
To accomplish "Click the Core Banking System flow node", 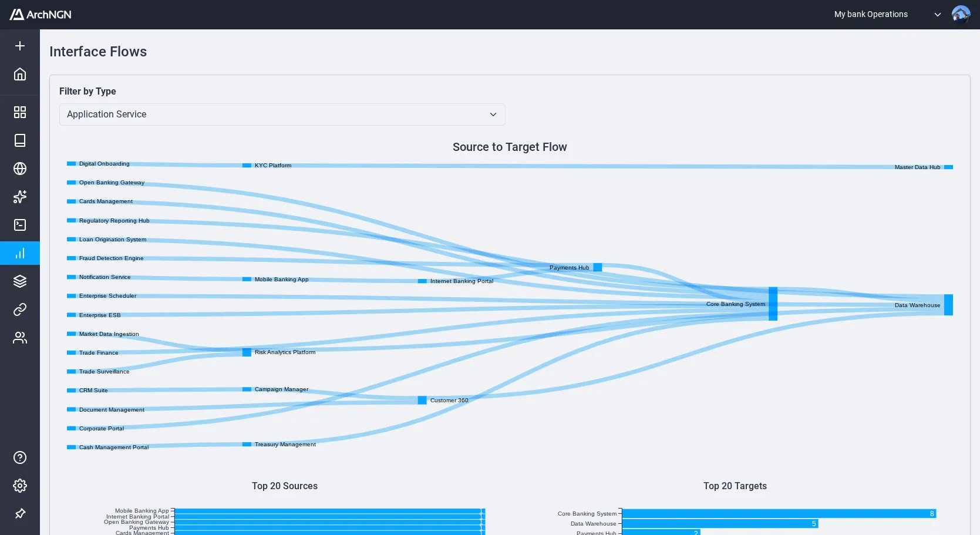I will (x=773, y=304).
